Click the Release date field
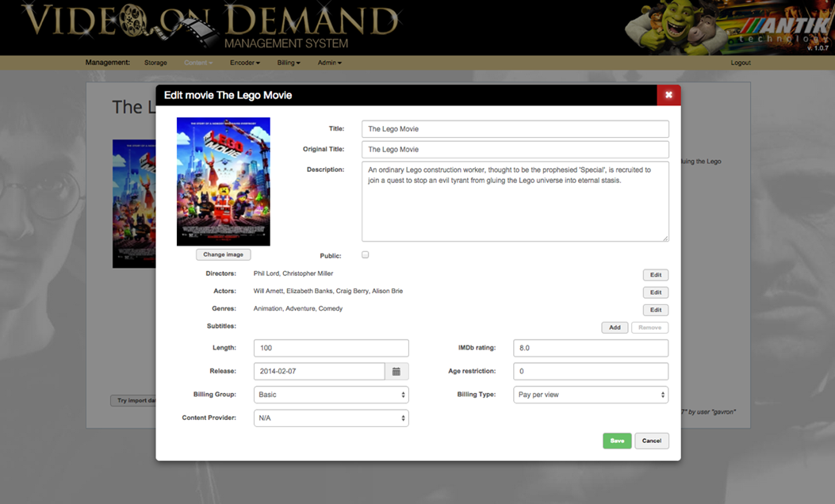 [x=320, y=372]
